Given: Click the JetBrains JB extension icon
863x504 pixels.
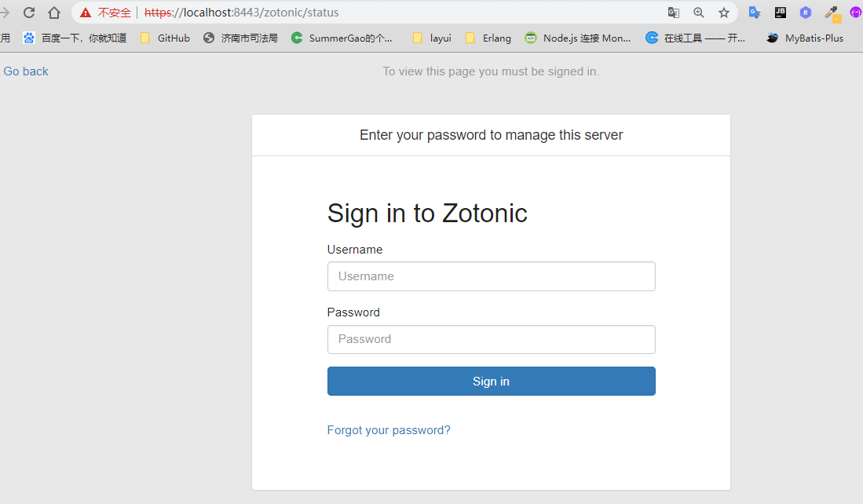Looking at the screenshot, I should [x=780, y=13].
